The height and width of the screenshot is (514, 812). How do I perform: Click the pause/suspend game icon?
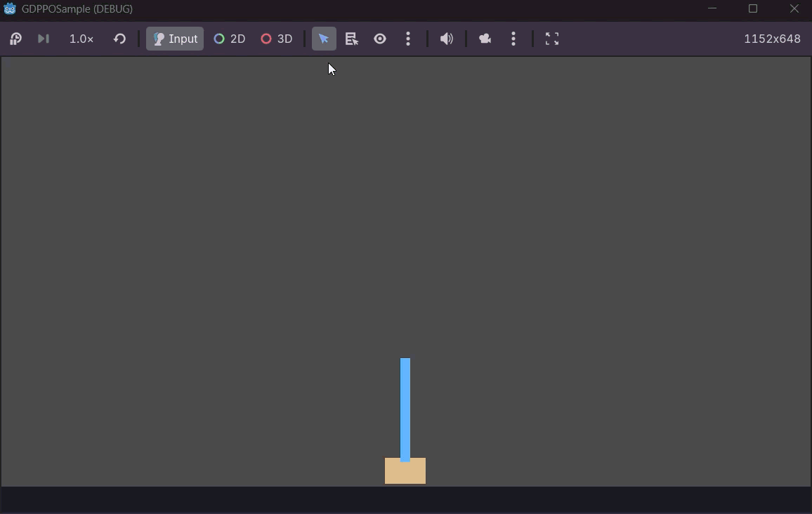click(15, 39)
